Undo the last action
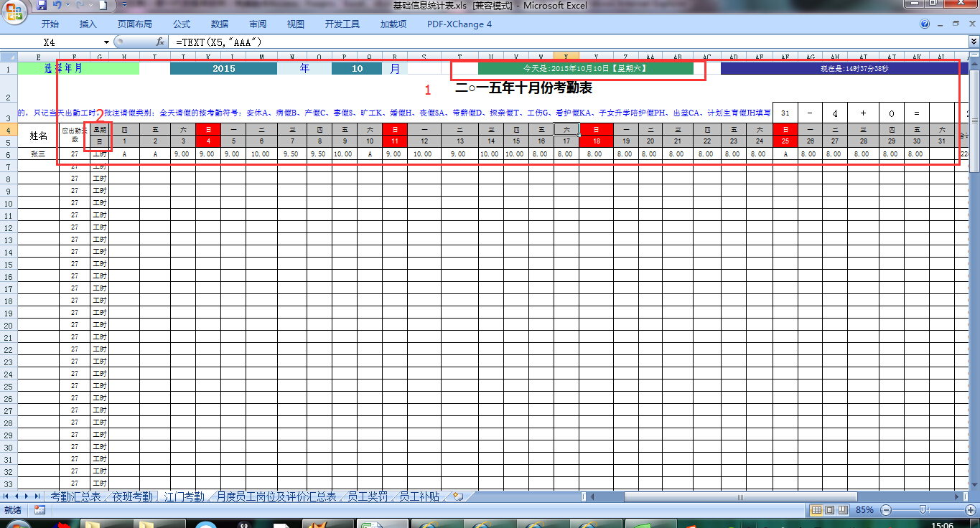The image size is (980, 528). tap(57, 6)
